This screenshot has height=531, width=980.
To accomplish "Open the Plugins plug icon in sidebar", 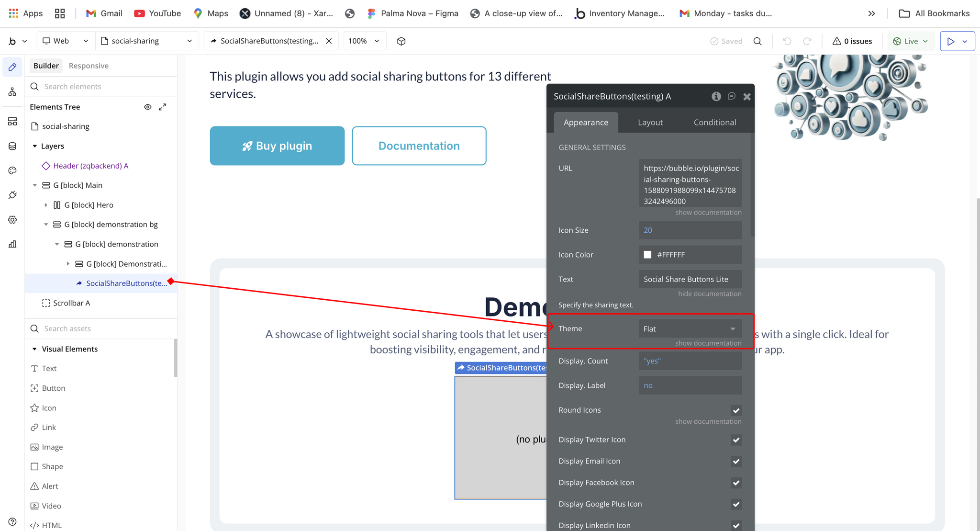I will (12, 195).
